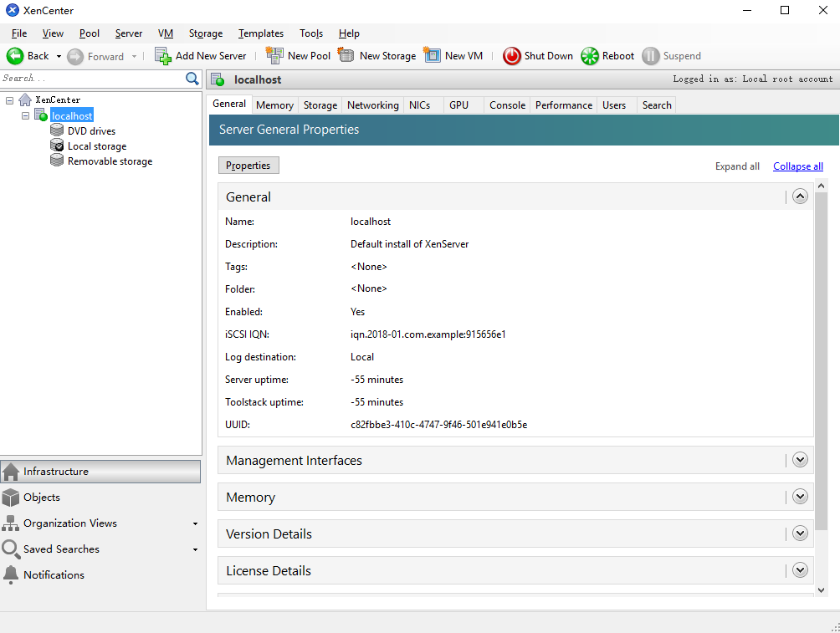
Task: Collapse the localhost tree node
Action: [x=26, y=115]
